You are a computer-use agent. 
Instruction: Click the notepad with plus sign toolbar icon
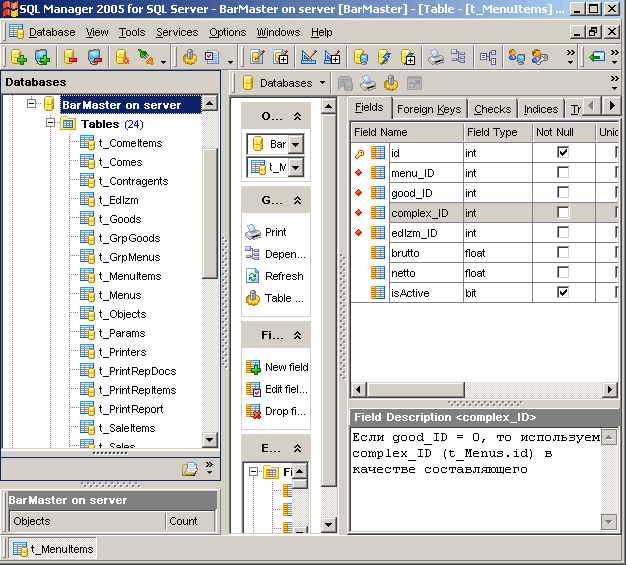(x=281, y=57)
